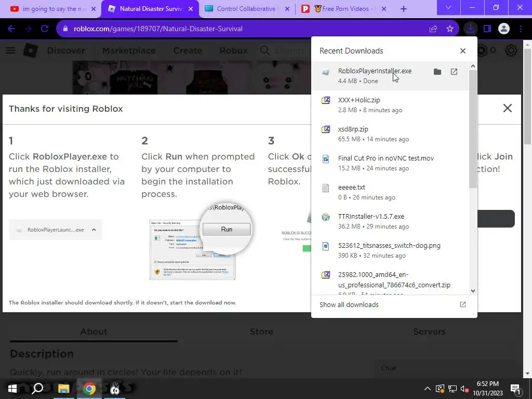Click the browser back arrow
532x399 pixels.
[x=11, y=29]
